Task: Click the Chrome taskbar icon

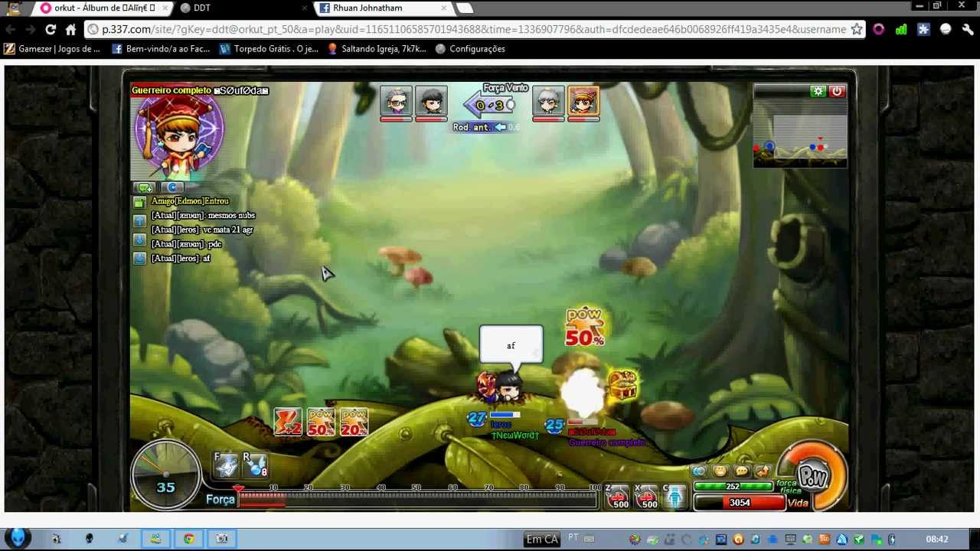Action: pos(188,539)
